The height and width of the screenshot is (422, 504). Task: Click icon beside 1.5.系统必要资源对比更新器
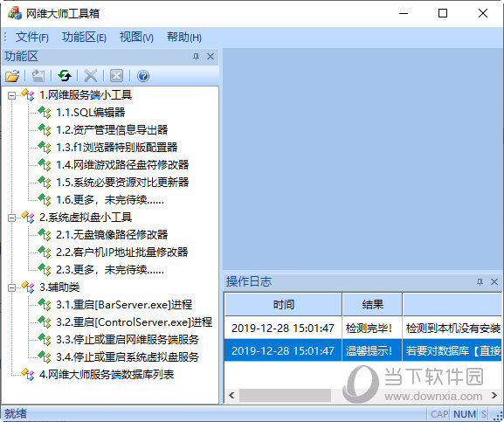click(x=45, y=182)
